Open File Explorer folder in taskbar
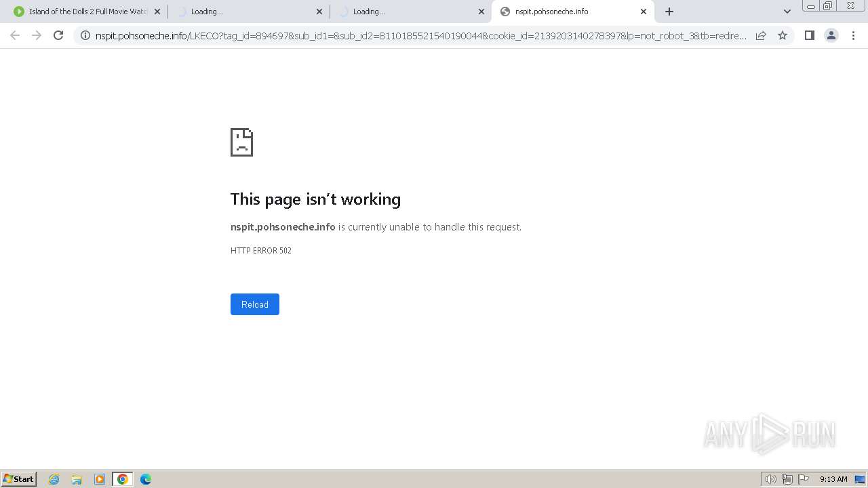The height and width of the screenshot is (488, 868). click(77, 479)
